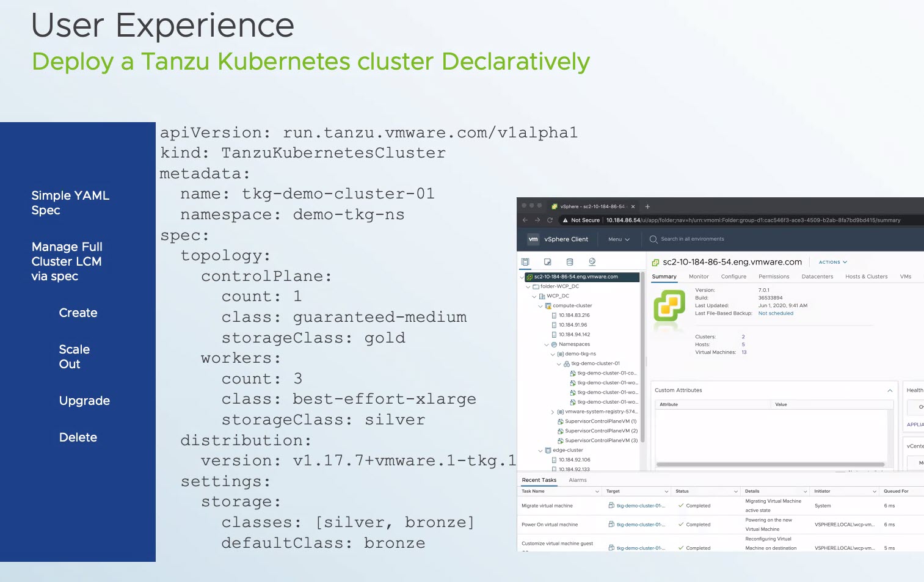The width and height of the screenshot is (924, 582).
Task: Switch to the Monitor tab
Action: (x=699, y=277)
